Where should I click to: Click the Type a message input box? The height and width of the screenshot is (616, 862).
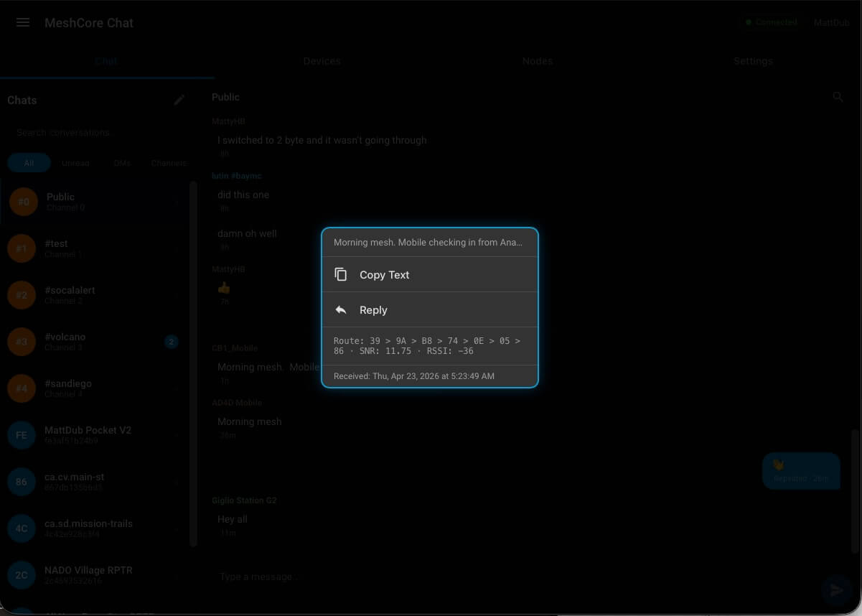[x=513, y=577]
